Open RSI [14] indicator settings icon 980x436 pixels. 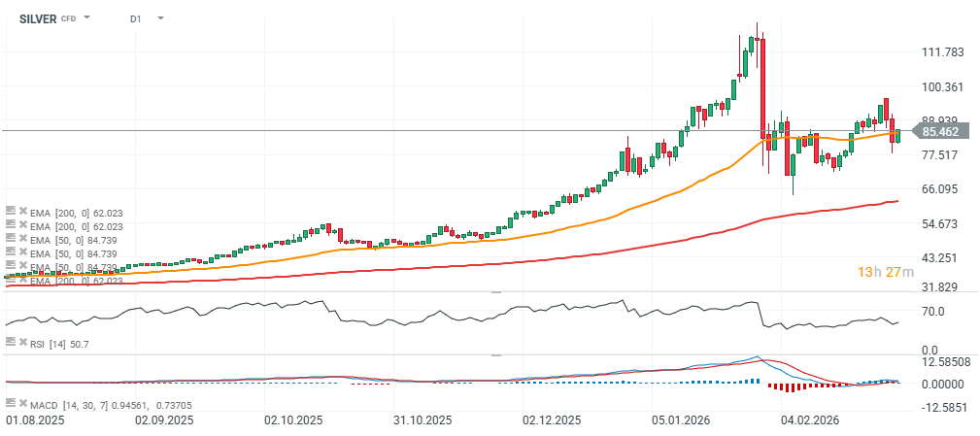(10, 342)
